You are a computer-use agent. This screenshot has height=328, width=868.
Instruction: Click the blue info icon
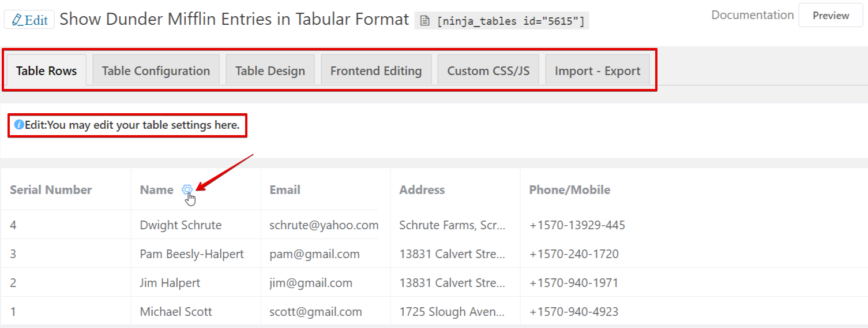tap(19, 125)
